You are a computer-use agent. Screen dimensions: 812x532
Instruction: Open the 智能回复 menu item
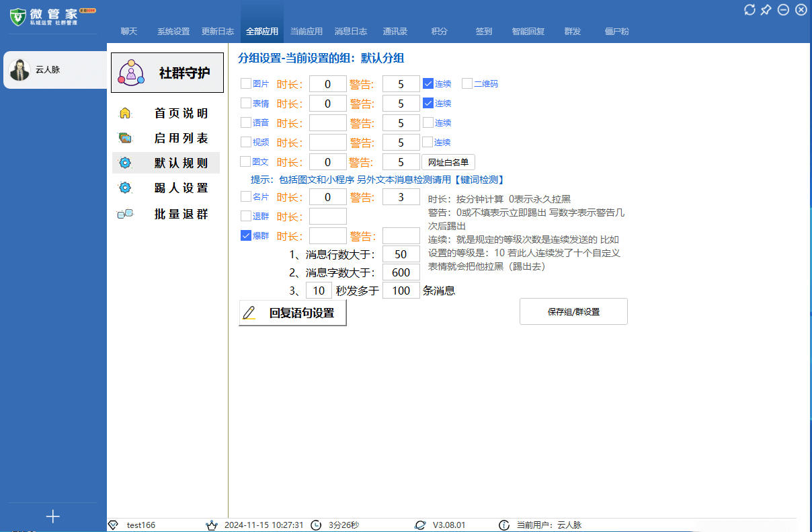pyautogui.click(x=528, y=31)
